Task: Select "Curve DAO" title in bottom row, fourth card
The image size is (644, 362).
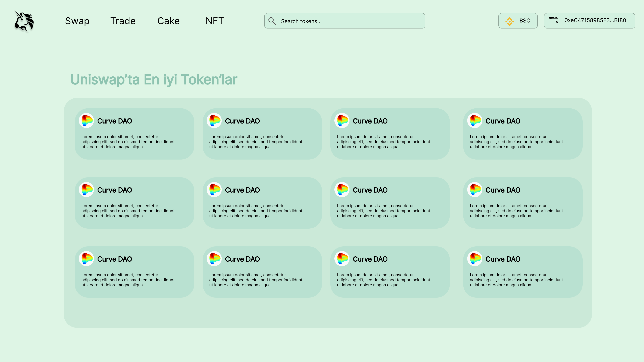Action: [x=503, y=259]
